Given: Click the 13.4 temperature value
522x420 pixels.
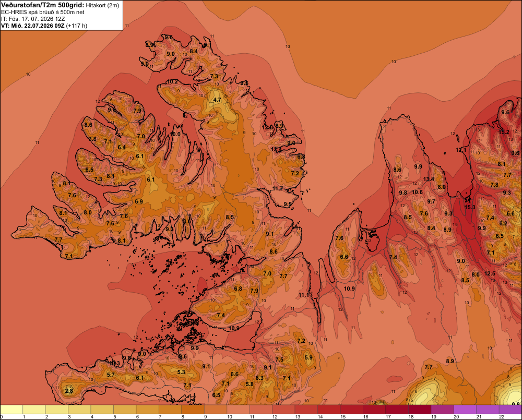Looking at the screenshot, I should click(x=429, y=179).
